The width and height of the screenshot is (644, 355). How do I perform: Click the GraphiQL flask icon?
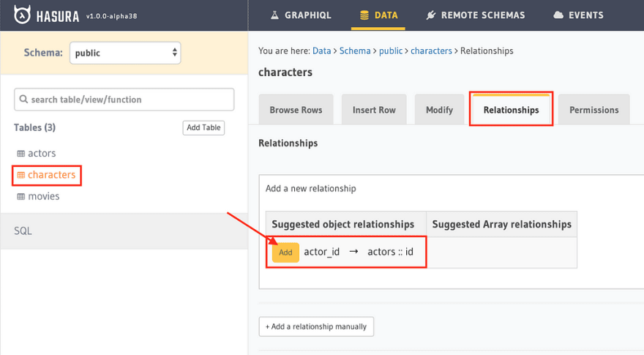pos(274,15)
